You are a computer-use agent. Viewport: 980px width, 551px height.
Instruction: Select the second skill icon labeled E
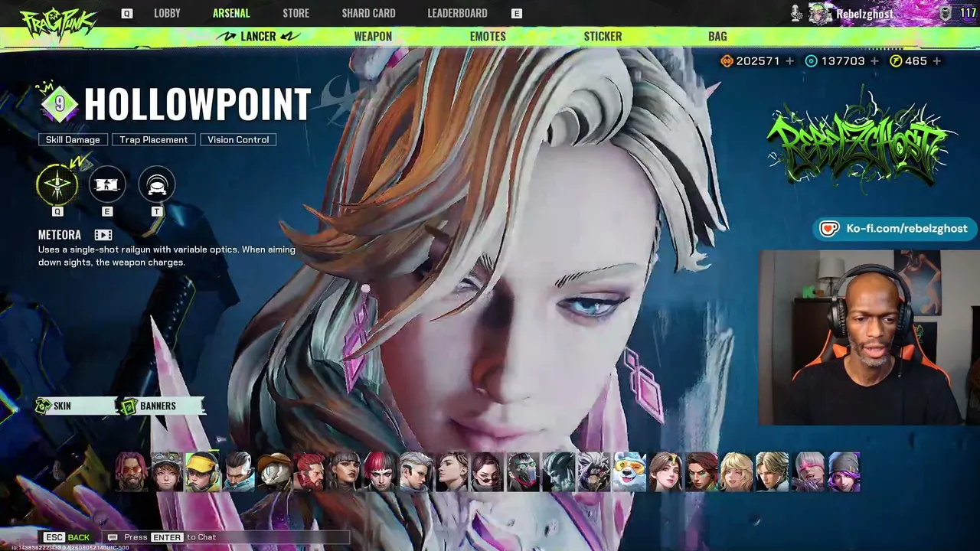click(107, 184)
